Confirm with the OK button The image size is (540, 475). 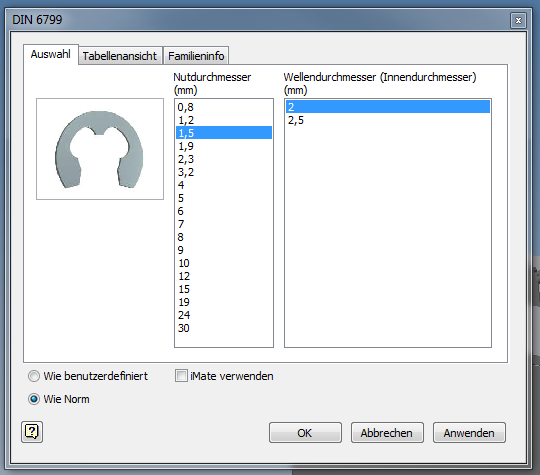click(x=305, y=433)
